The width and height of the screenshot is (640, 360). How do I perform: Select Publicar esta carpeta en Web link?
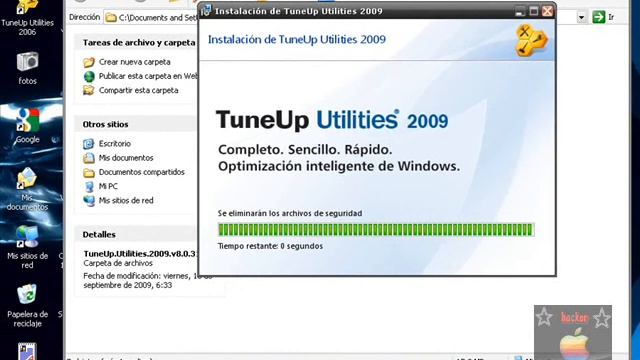(148, 76)
